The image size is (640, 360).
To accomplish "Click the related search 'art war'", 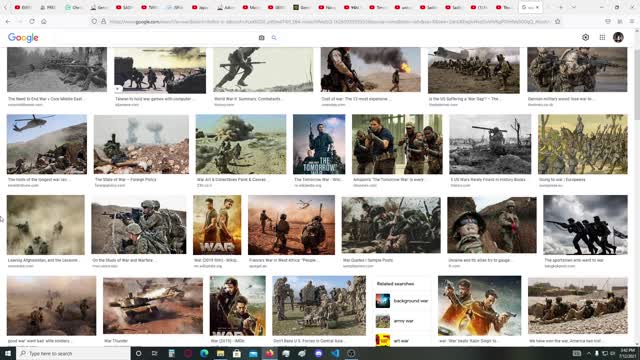I will pos(401,341).
